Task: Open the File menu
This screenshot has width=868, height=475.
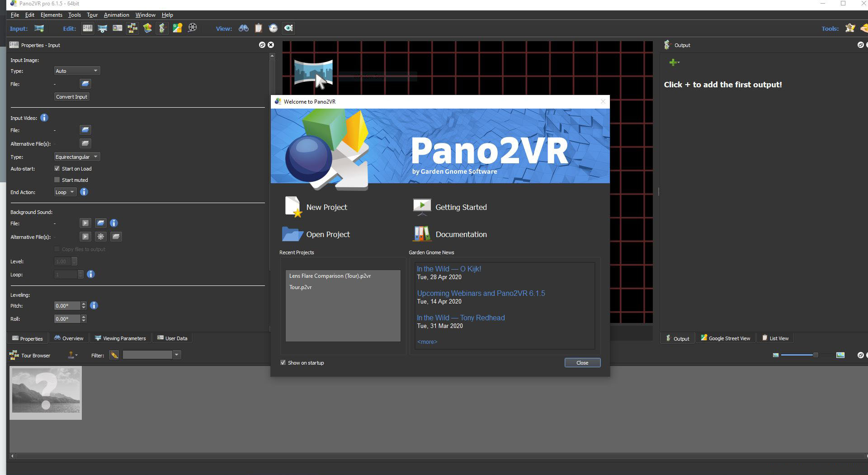Action: click(14, 14)
